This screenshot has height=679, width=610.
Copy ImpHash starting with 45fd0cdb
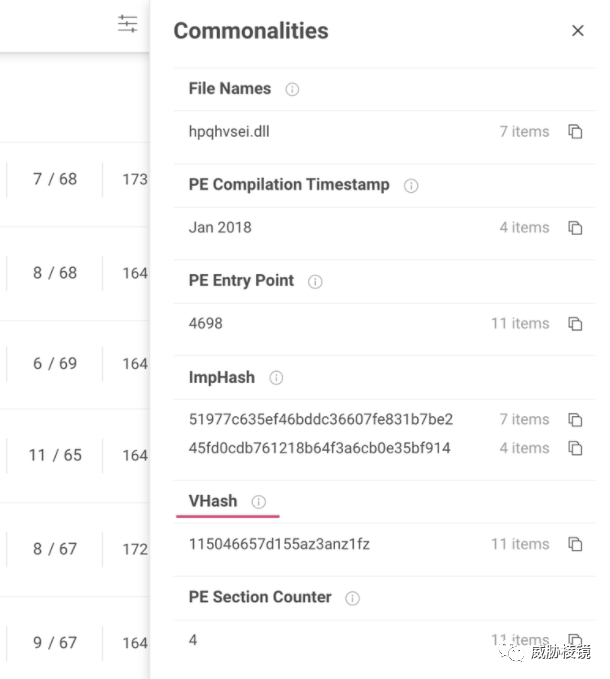(575, 448)
